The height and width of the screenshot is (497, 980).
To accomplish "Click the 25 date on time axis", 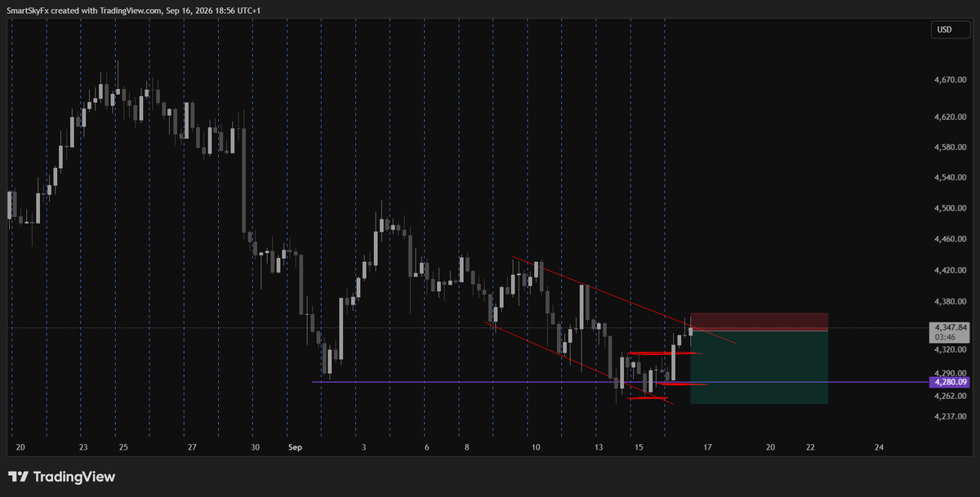I will 122,447.
